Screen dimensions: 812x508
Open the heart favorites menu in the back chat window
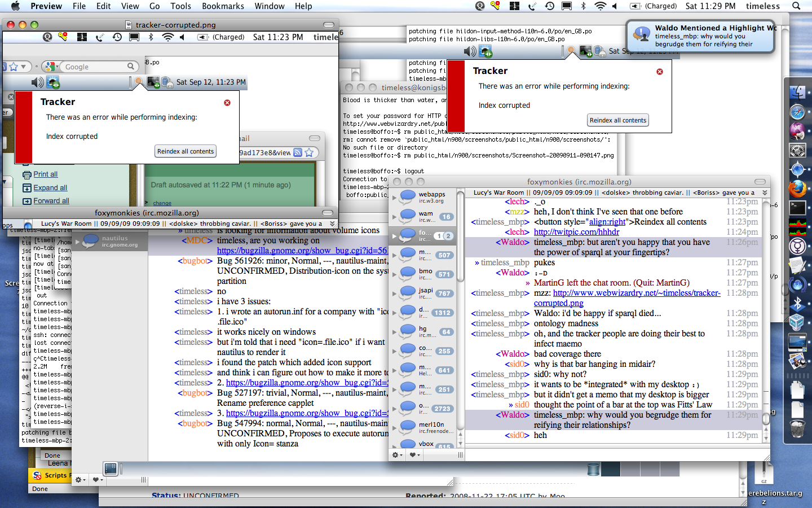pos(98,480)
